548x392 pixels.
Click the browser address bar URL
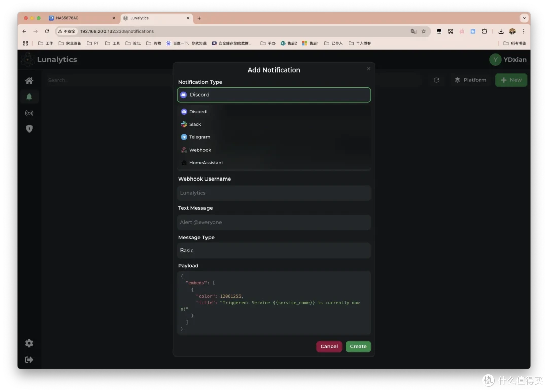[117, 31]
